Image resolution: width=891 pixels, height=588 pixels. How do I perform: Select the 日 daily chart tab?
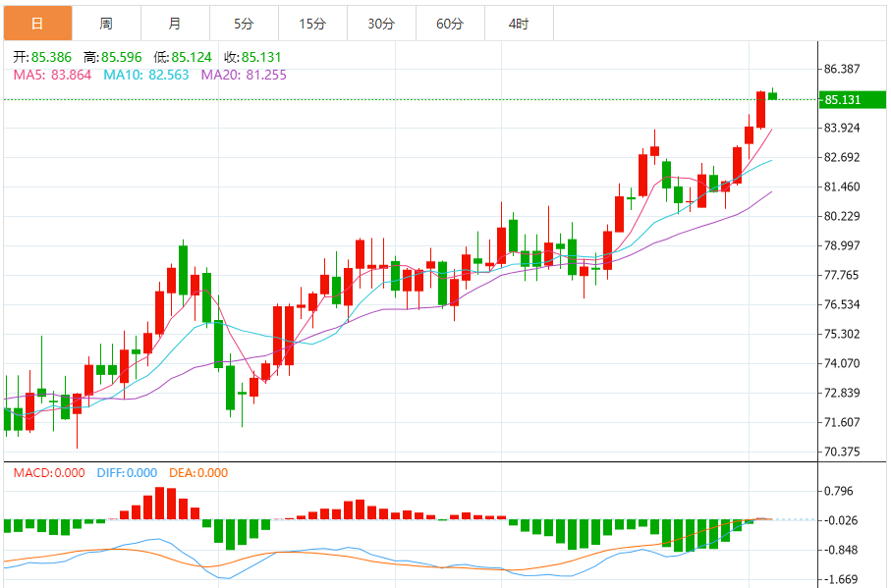click(x=38, y=24)
